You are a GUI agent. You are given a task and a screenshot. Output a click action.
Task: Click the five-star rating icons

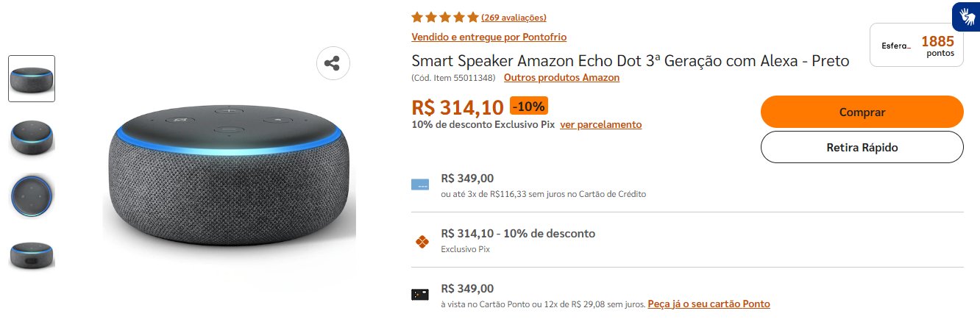(445, 18)
